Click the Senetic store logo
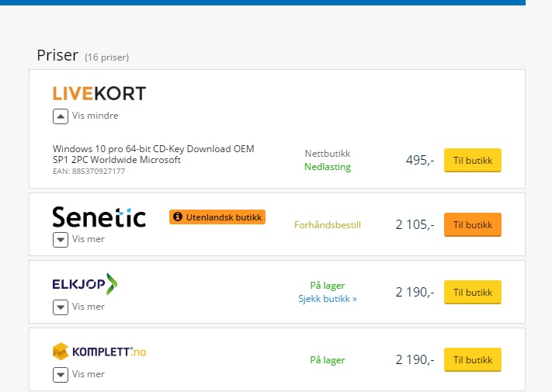The image size is (552, 392). 99,217
